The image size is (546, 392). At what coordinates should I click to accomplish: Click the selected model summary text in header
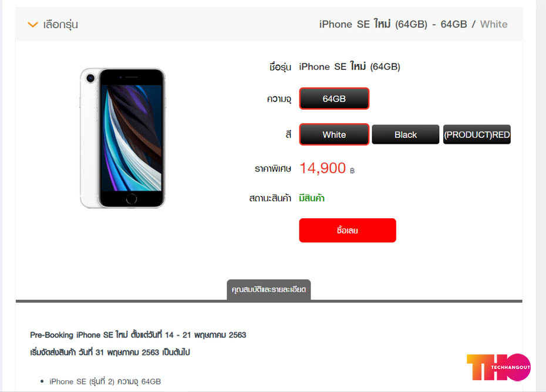coord(413,24)
